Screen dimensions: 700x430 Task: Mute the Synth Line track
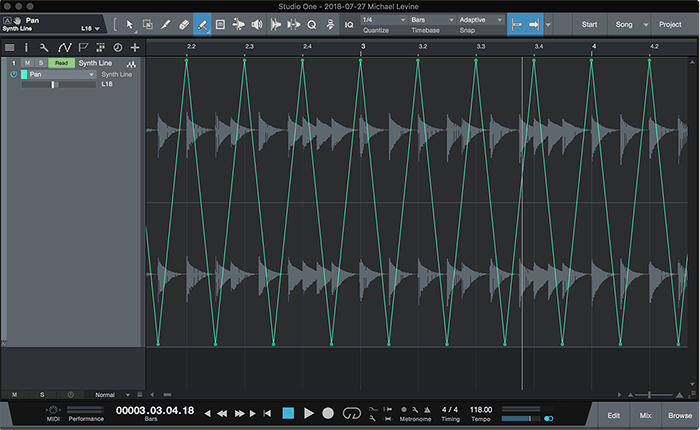28,63
